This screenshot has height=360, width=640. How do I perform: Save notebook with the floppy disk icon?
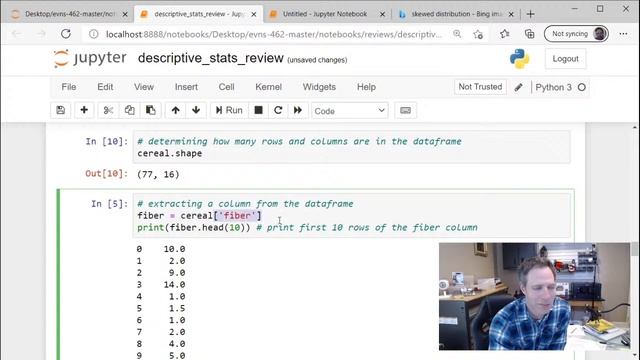[60, 110]
